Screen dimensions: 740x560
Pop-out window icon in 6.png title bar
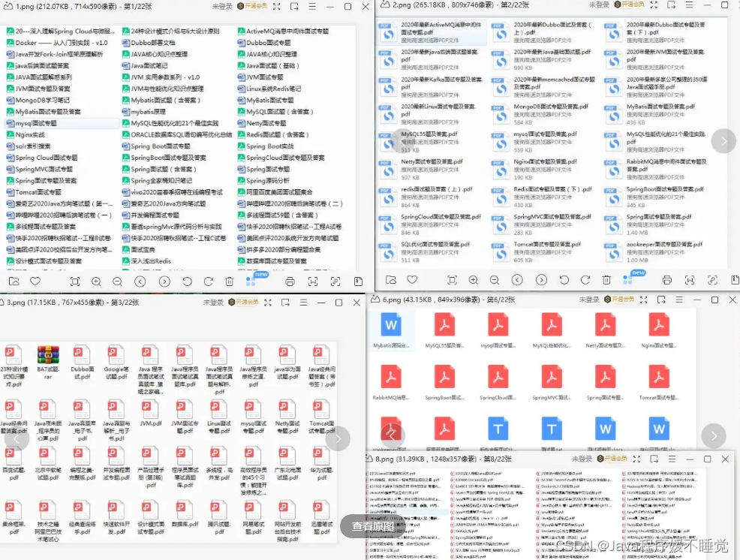click(x=661, y=300)
